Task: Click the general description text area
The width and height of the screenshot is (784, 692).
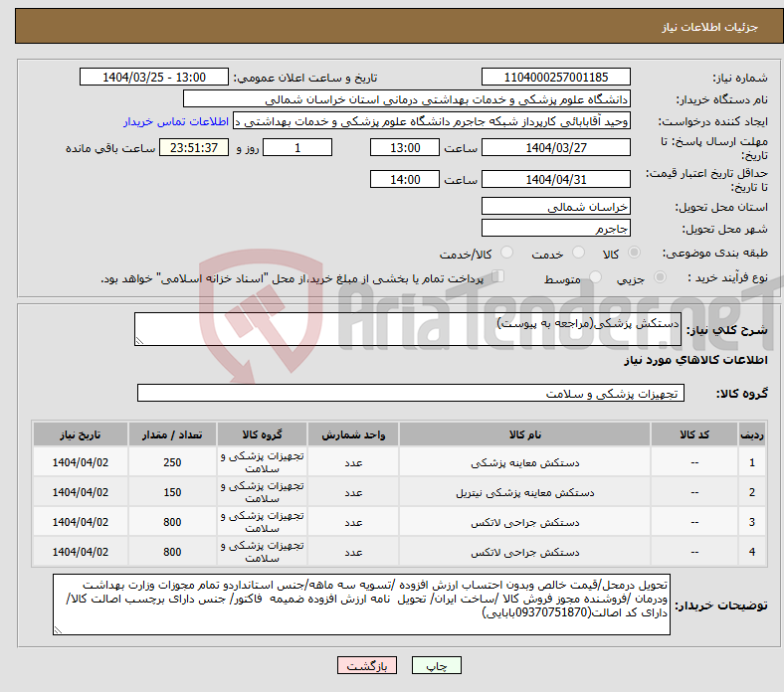Action: [x=408, y=329]
